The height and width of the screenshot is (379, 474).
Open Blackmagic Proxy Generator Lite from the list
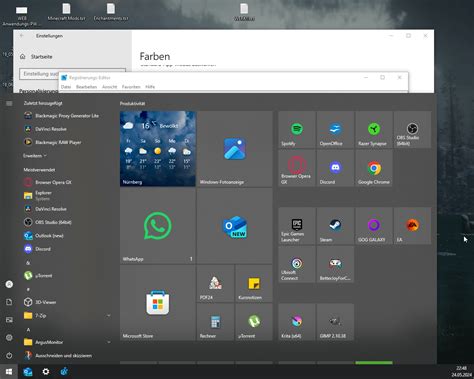67,116
